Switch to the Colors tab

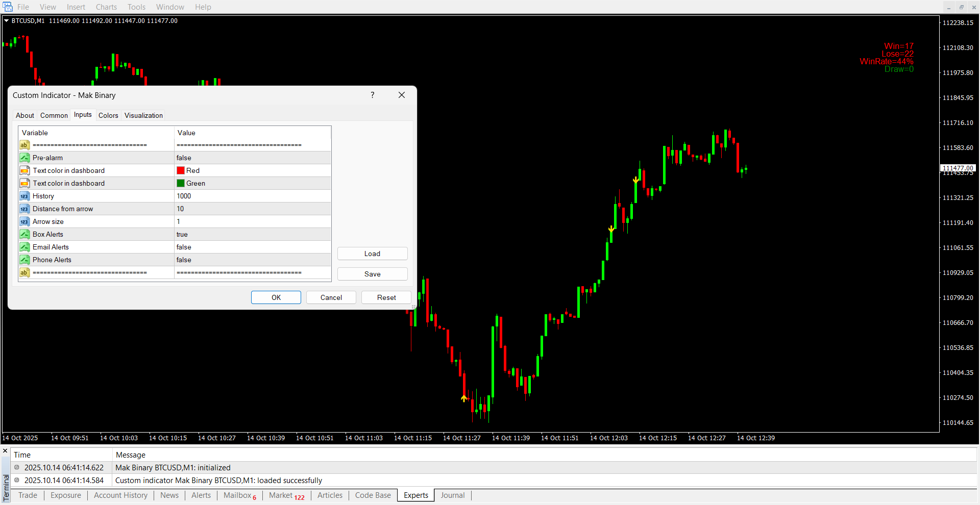[108, 115]
